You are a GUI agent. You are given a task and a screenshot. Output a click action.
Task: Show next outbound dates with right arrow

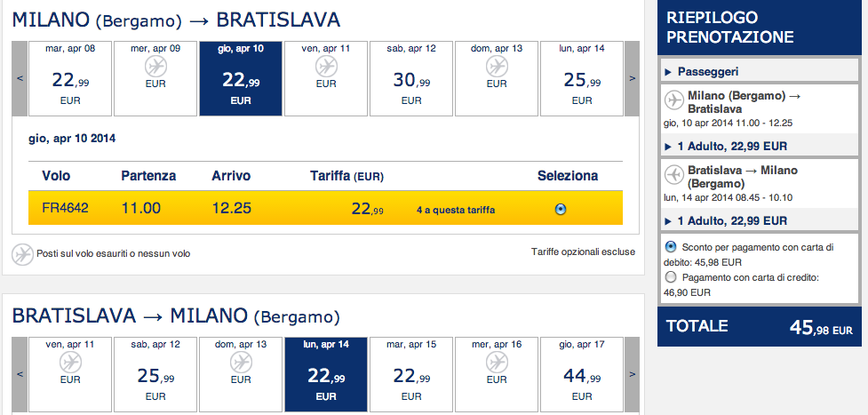click(632, 78)
